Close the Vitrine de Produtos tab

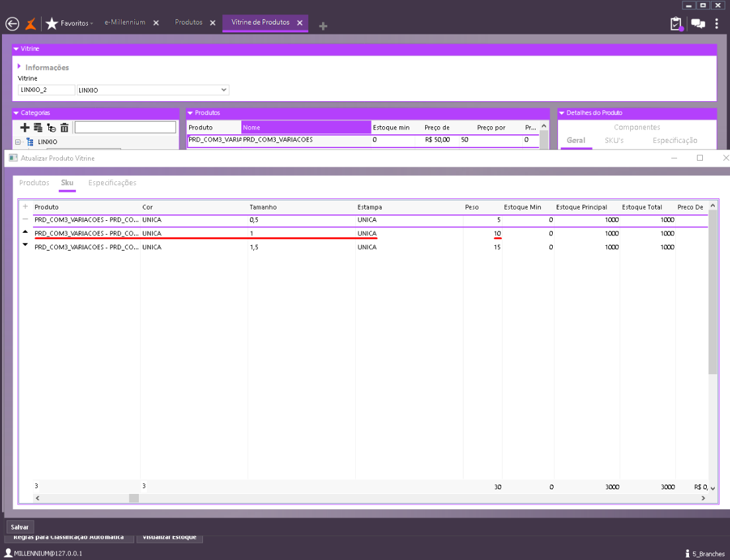point(300,22)
